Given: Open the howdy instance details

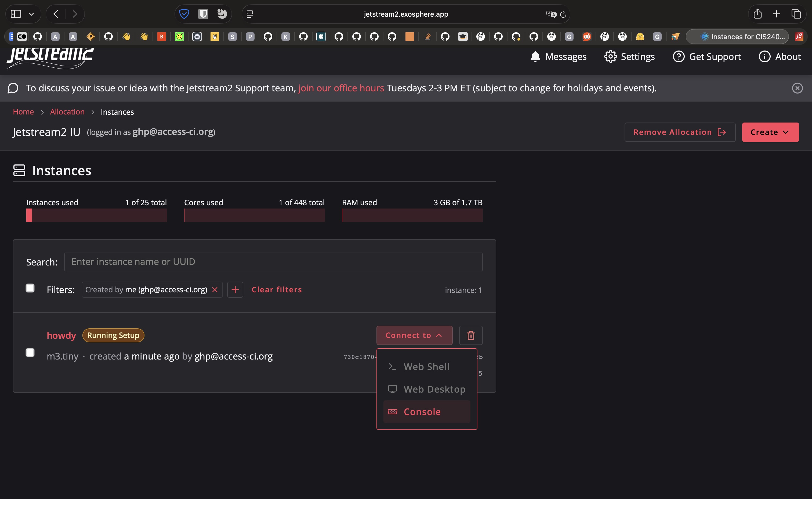Looking at the screenshot, I should point(61,335).
